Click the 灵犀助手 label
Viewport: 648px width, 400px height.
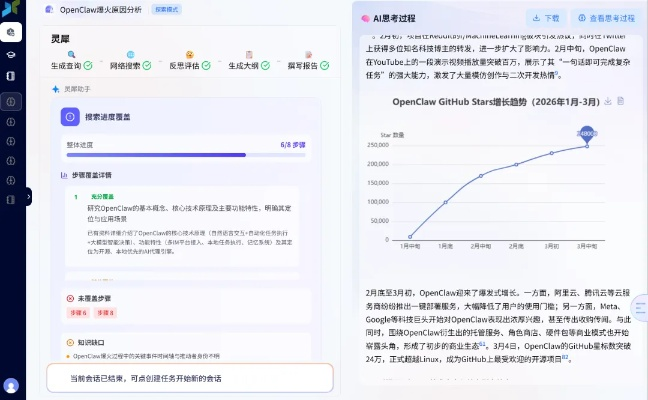pos(77,89)
